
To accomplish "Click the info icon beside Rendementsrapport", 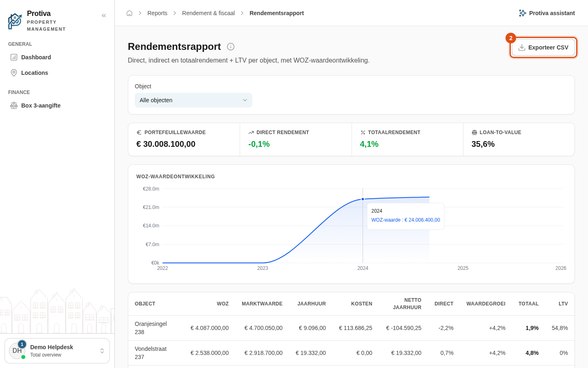I will [231, 47].
